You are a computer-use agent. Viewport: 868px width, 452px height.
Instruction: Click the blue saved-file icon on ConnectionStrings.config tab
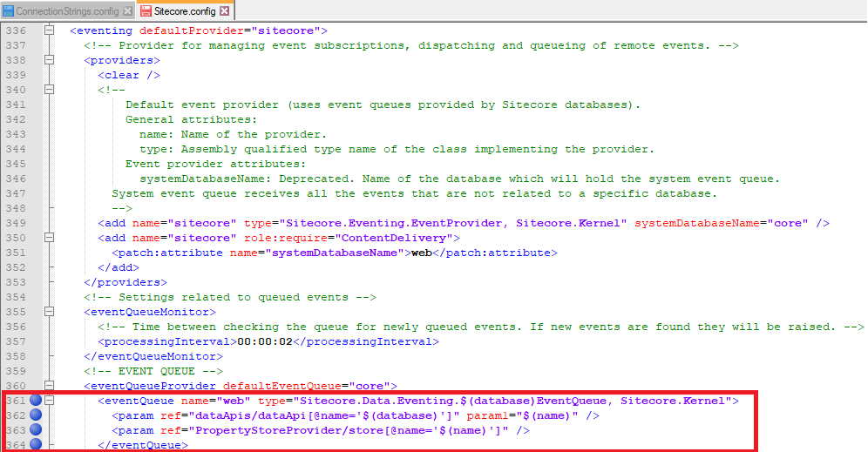9,11
